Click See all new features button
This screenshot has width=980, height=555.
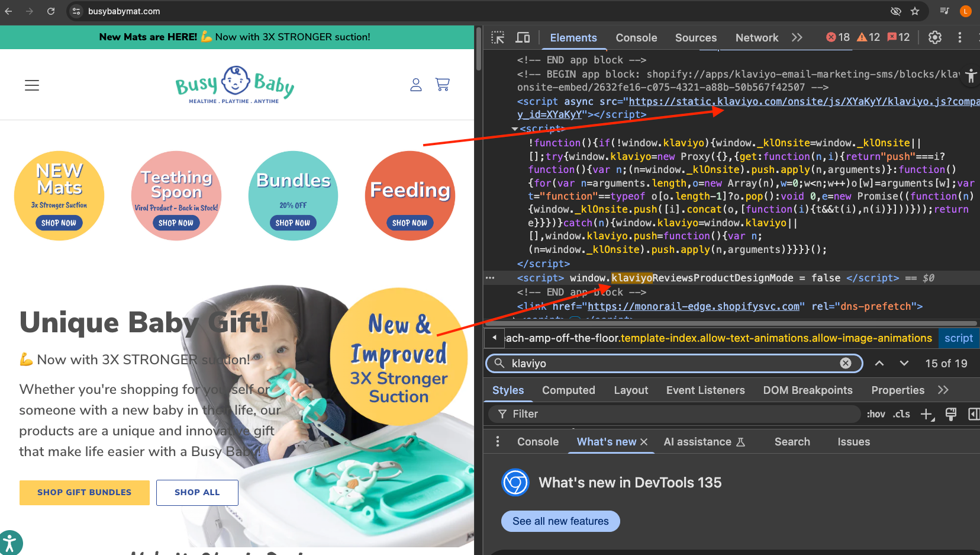[560, 521]
